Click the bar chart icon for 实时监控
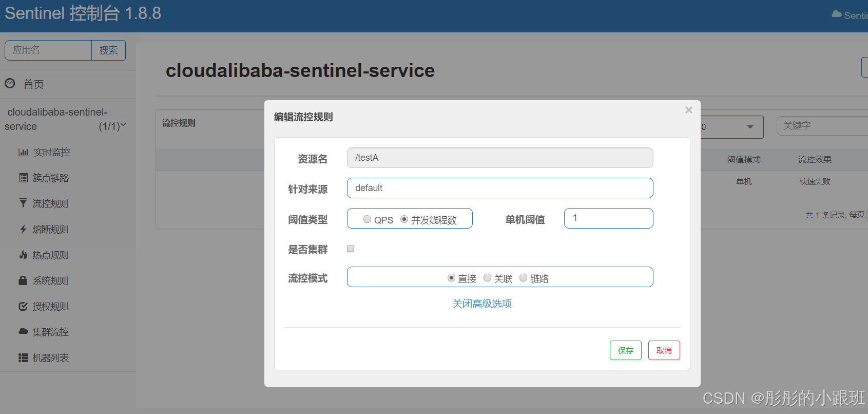This screenshot has width=868, height=414. click(23, 152)
